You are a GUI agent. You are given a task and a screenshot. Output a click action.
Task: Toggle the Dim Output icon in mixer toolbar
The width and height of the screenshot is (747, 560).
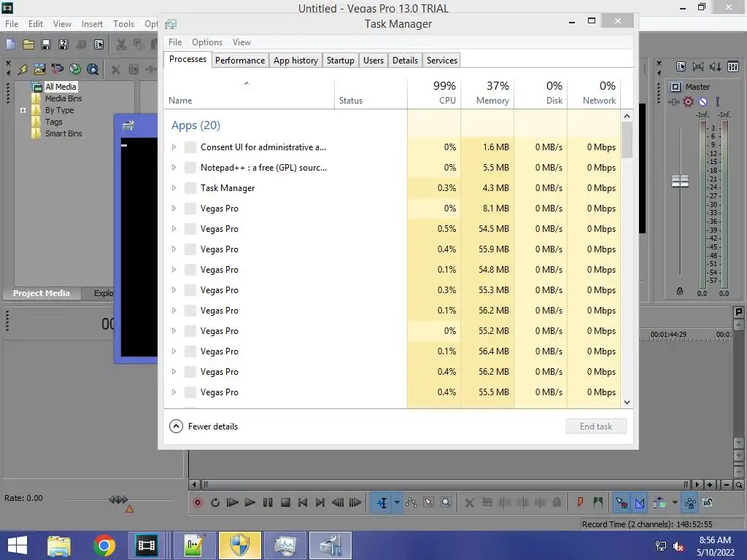[x=715, y=66]
